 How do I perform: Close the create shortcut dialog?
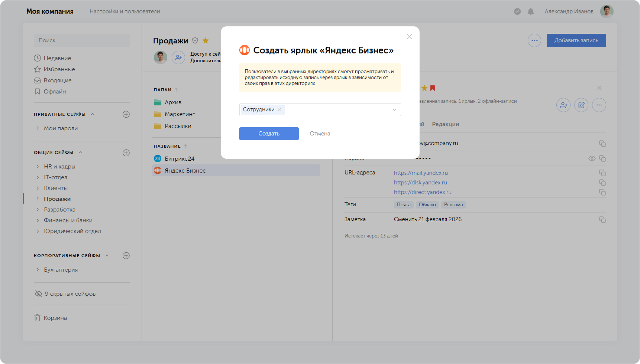[x=409, y=37]
